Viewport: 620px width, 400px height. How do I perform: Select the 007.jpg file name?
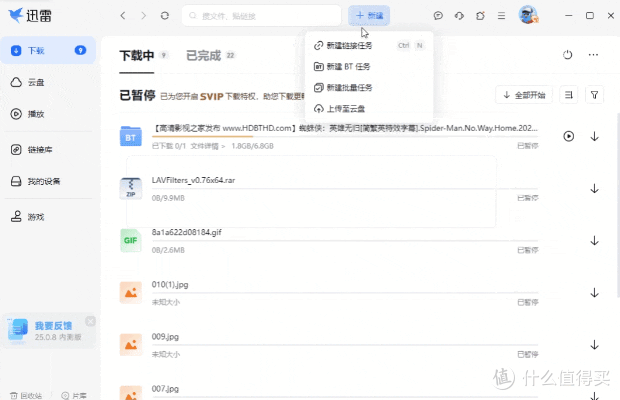click(x=165, y=389)
